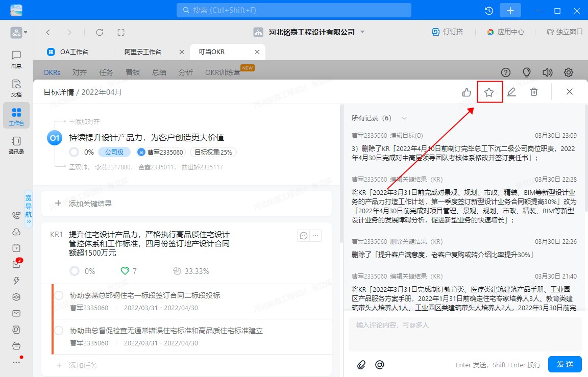Click 添加关键结果 to add key result
588x377 pixels.
pyautogui.click(x=90, y=203)
